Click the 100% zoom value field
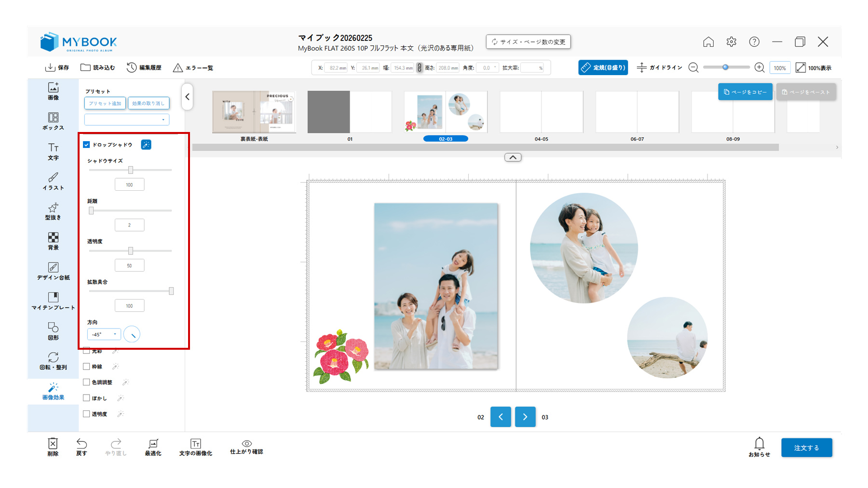The height and width of the screenshot is (488, 868). [x=780, y=68]
